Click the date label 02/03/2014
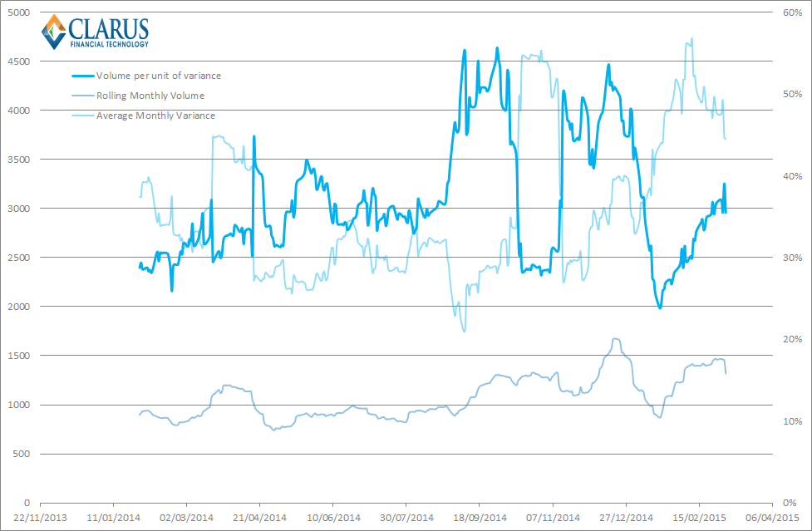This screenshot has width=812, height=531. 187,517
